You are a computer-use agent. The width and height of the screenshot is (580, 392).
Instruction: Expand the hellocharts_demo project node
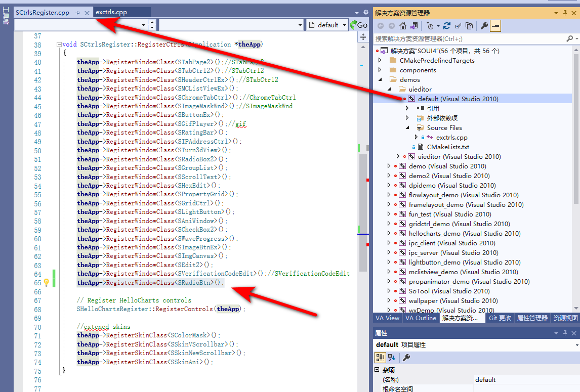pos(389,234)
